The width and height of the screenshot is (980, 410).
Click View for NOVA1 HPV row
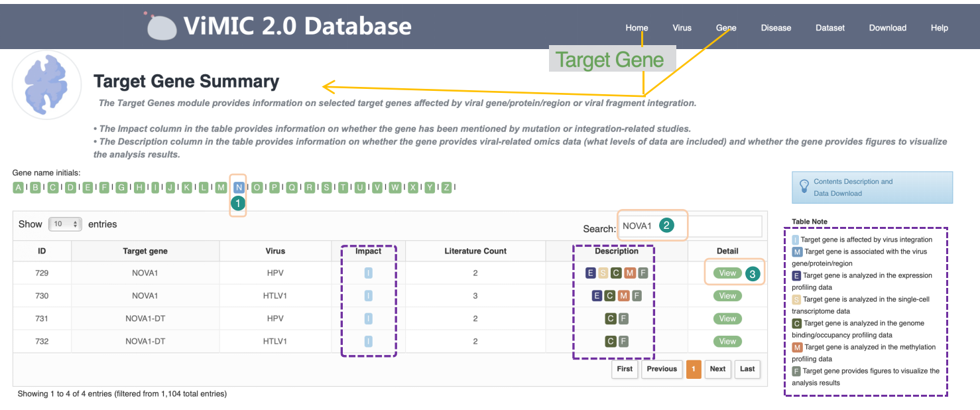tap(727, 273)
